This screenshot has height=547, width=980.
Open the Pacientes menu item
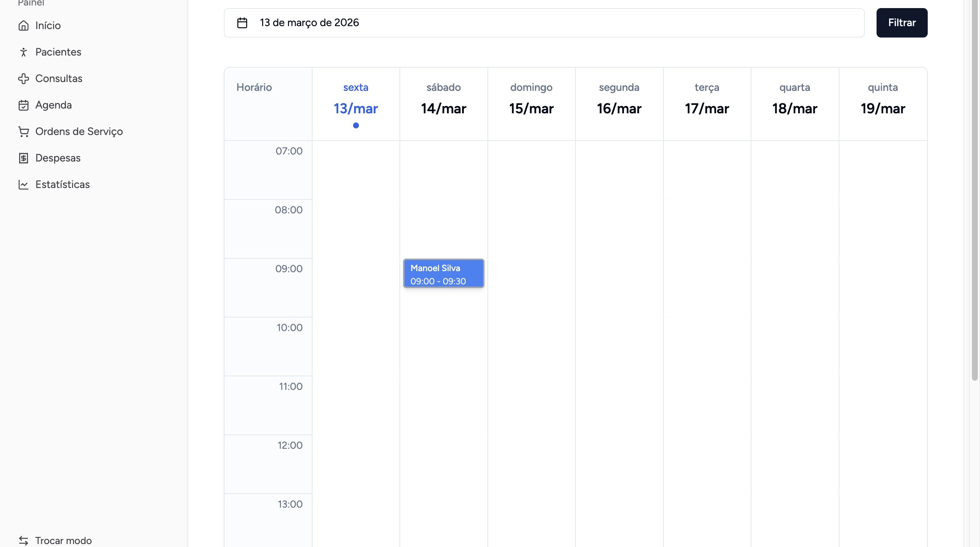58,52
